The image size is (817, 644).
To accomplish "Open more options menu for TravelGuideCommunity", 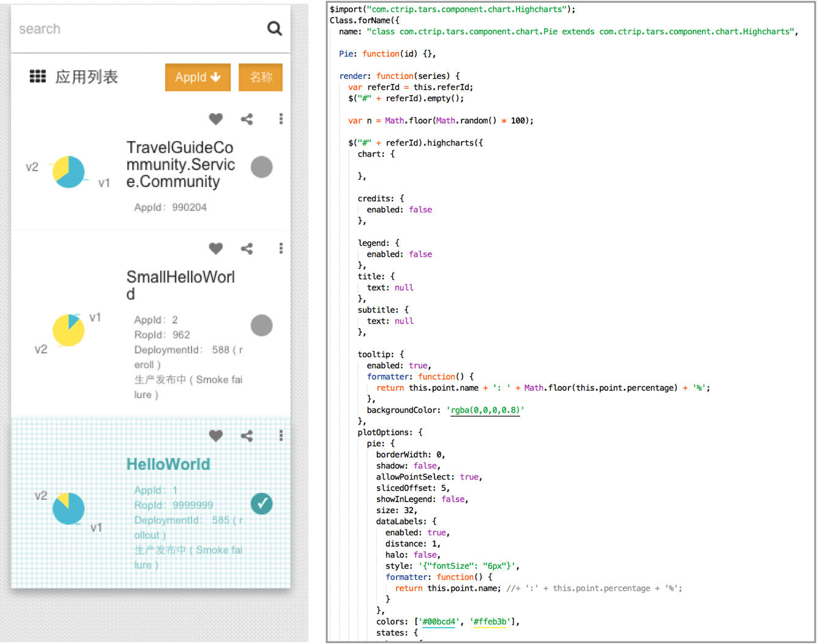I will pyautogui.click(x=281, y=119).
